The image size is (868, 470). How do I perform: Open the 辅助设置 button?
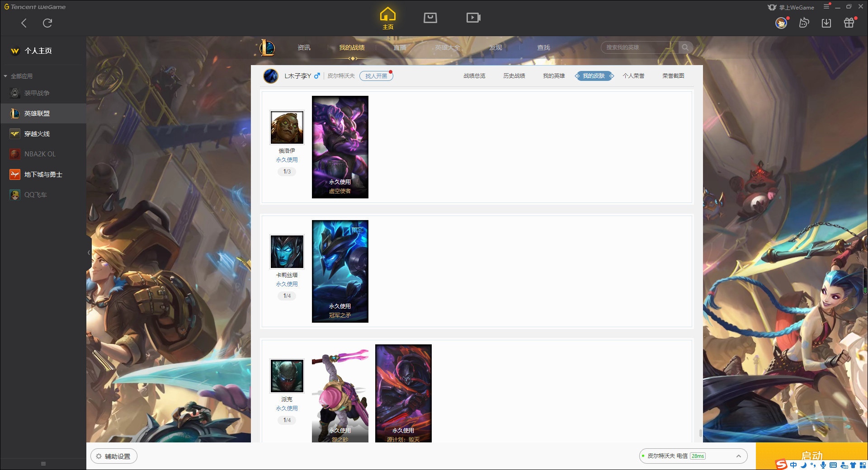click(x=114, y=456)
